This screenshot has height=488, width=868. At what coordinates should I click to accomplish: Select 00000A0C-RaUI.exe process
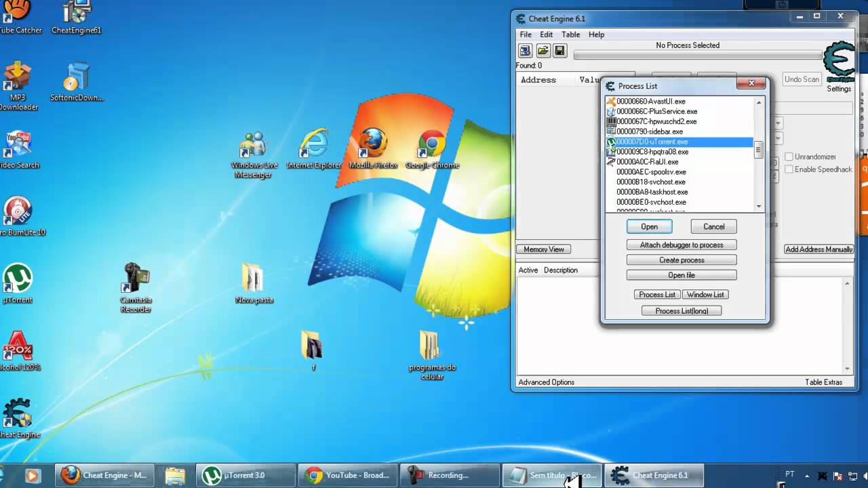point(679,162)
